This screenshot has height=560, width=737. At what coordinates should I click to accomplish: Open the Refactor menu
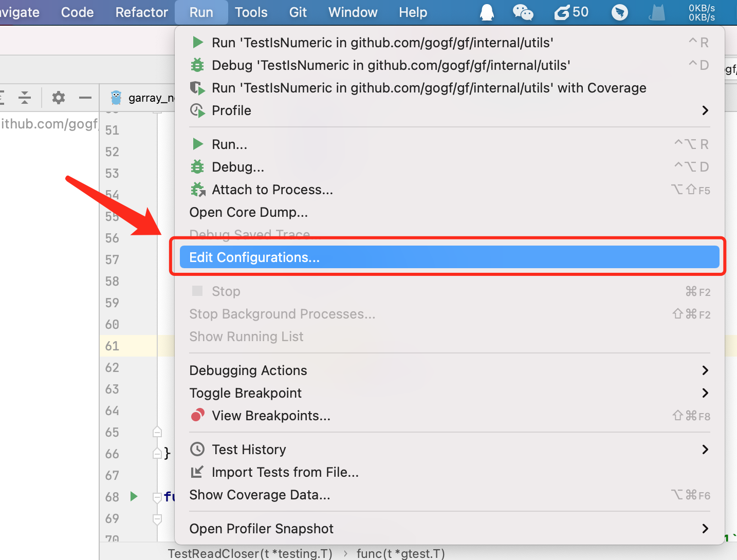pyautogui.click(x=141, y=12)
